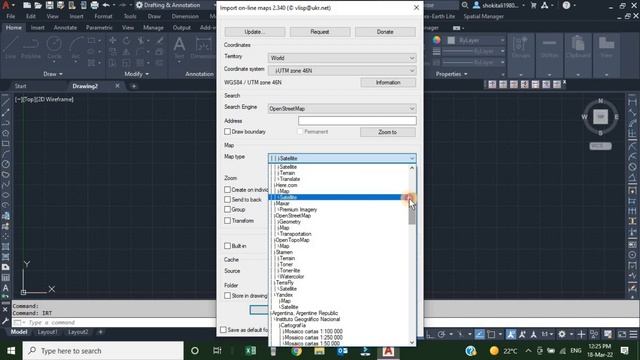Toggle the Permanent checkbox
Viewport: 640px width, 360px height.
(x=300, y=132)
